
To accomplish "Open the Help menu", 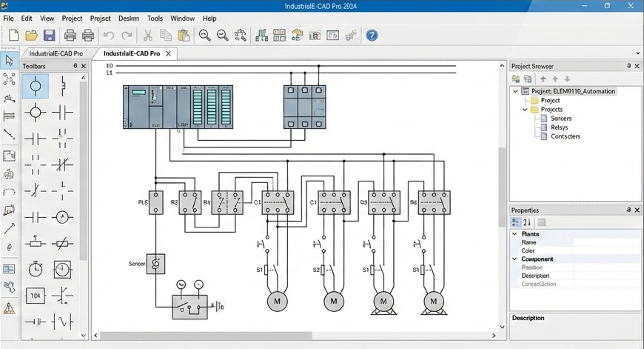I will pyautogui.click(x=209, y=19).
